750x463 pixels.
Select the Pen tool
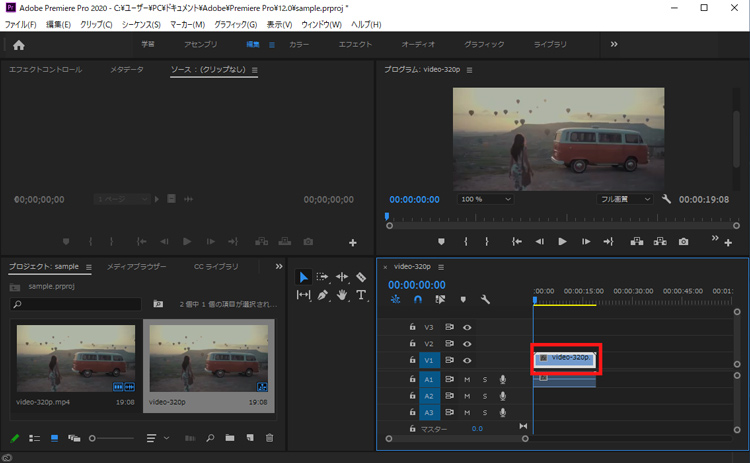tap(323, 295)
